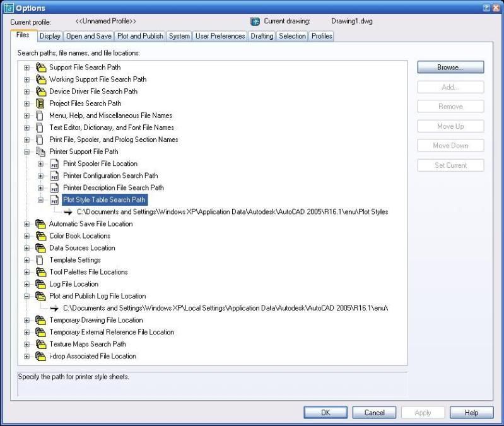
Task: Click the Options dialog title bar icon
Action: point(9,8)
